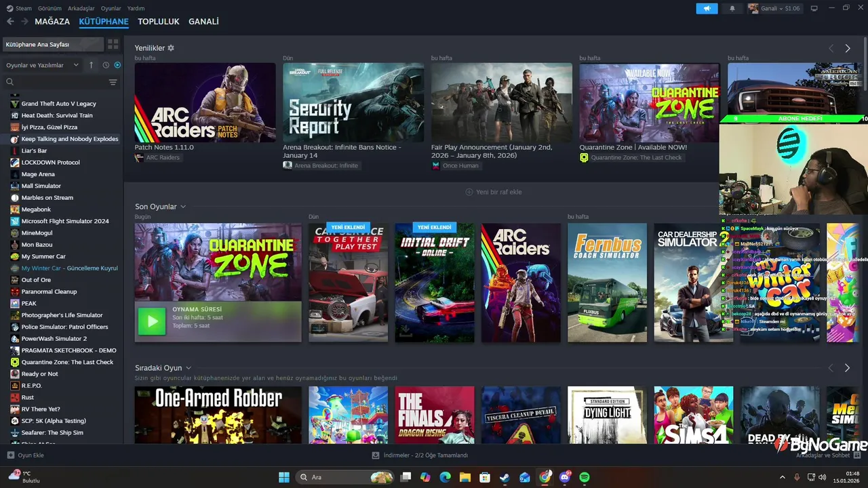Go forward with the right arrow

click(24, 22)
